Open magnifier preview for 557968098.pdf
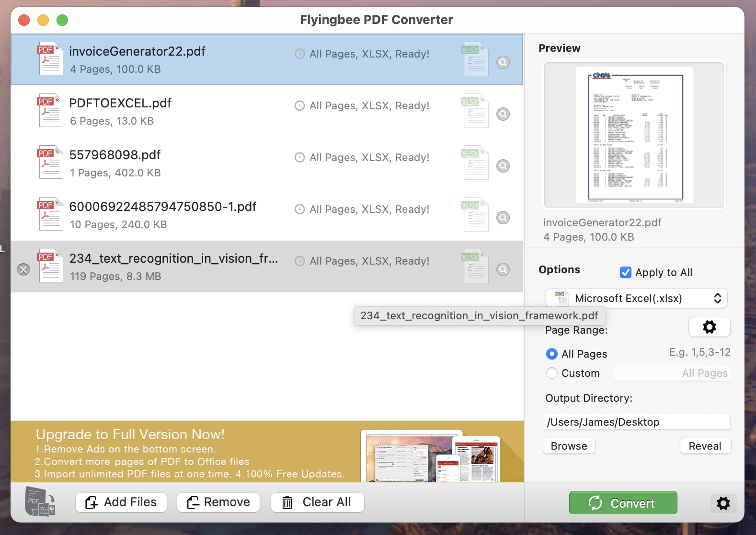The height and width of the screenshot is (535, 756). pos(503,166)
